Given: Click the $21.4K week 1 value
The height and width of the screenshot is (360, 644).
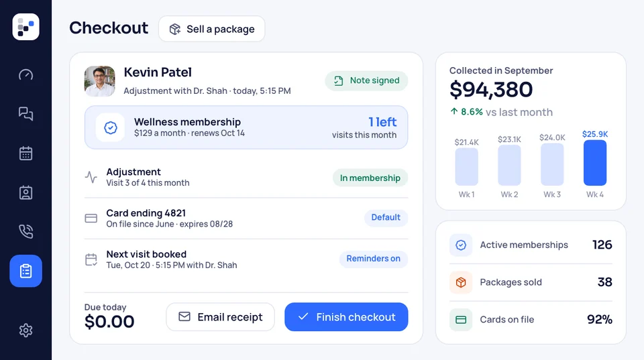Looking at the screenshot, I should click(x=467, y=142).
